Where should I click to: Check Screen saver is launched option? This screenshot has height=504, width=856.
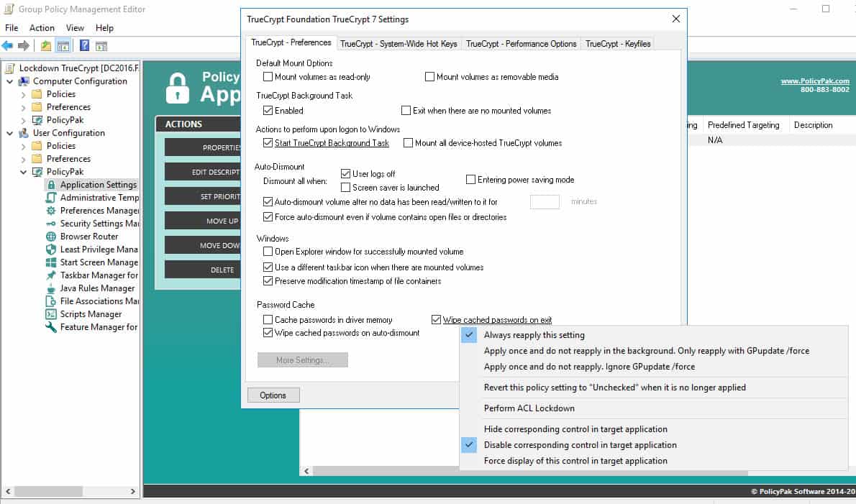(345, 188)
